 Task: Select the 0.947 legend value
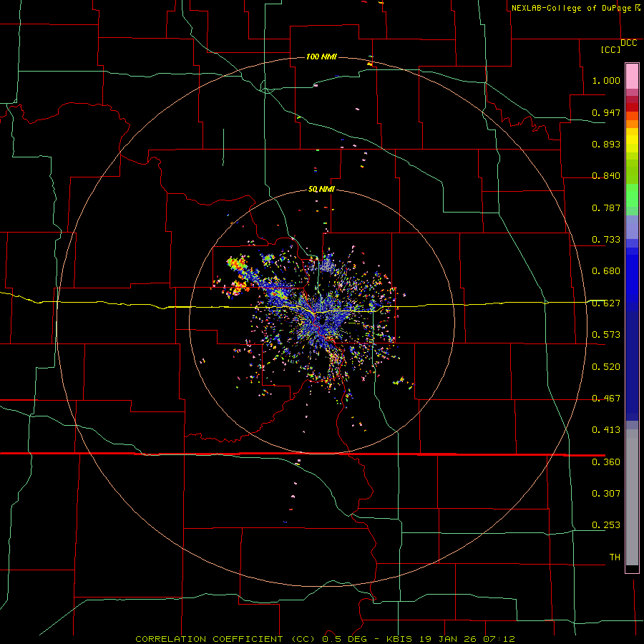click(606, 112)
